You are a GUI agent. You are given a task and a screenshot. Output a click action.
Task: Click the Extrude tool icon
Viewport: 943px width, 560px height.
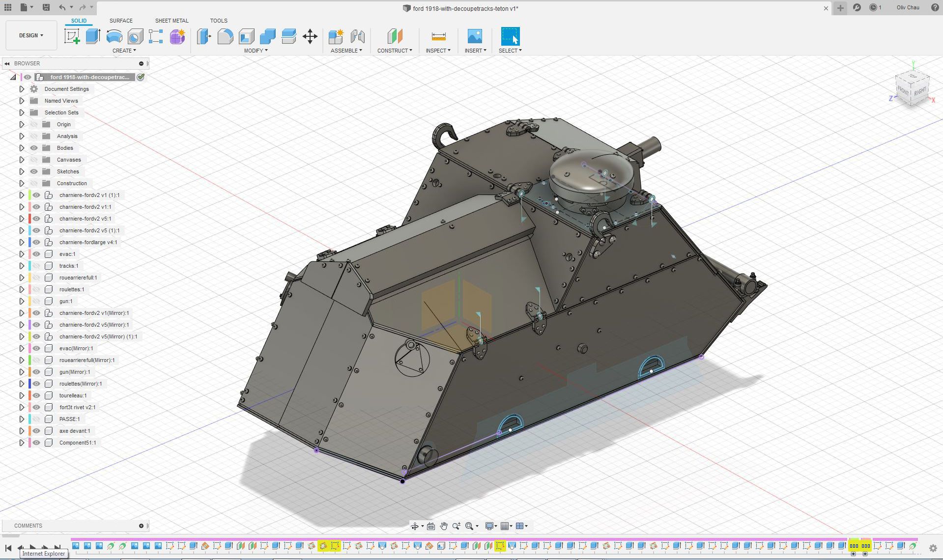[93, 36]
